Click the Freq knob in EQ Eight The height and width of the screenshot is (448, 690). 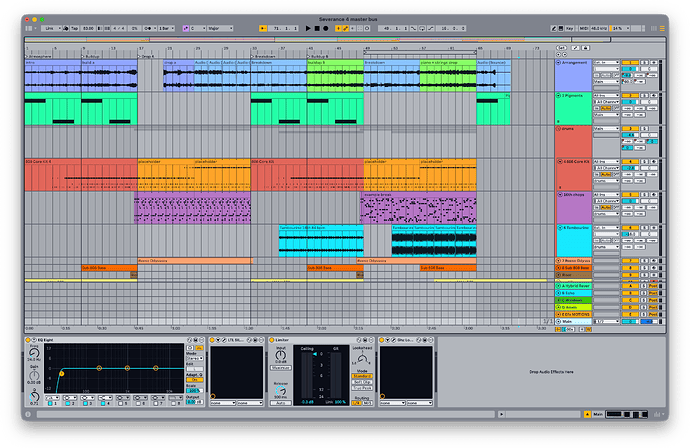point(34,353)
